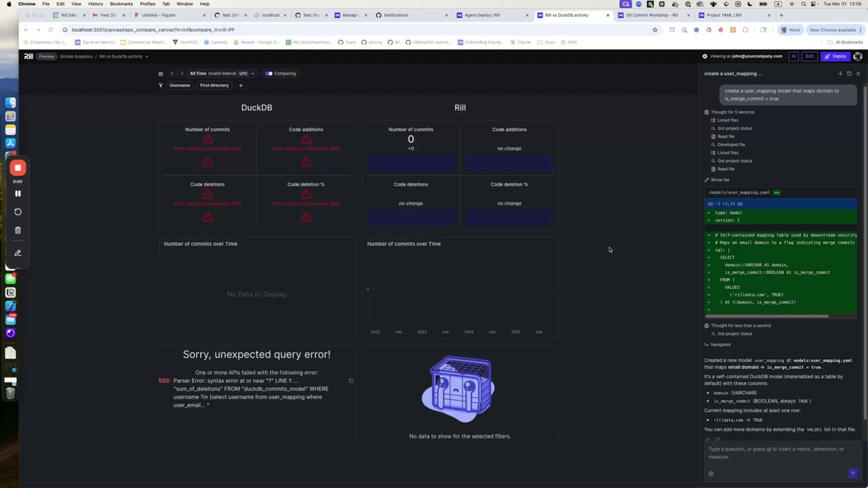The height and width of the screenshot is (488, 868).
Task: Open the Work profile button
Action: coord(791,30)
